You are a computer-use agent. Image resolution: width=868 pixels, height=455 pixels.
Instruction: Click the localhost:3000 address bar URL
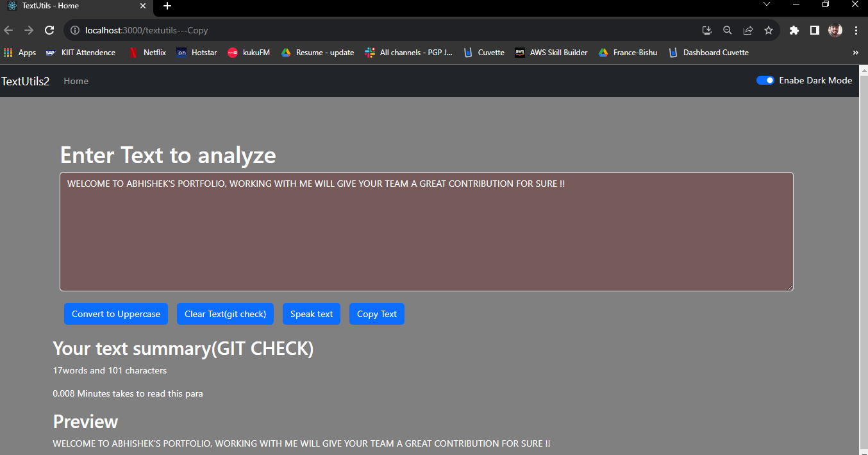147,30
